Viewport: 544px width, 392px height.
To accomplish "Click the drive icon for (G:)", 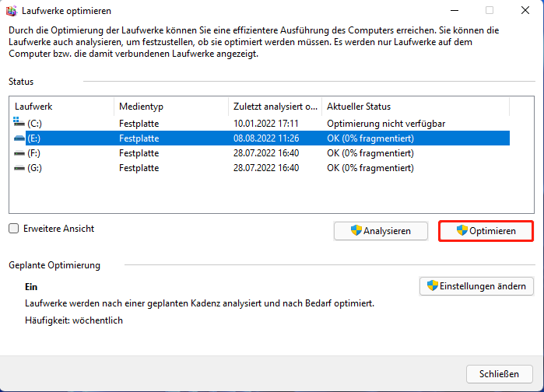I will coord(19,168).
